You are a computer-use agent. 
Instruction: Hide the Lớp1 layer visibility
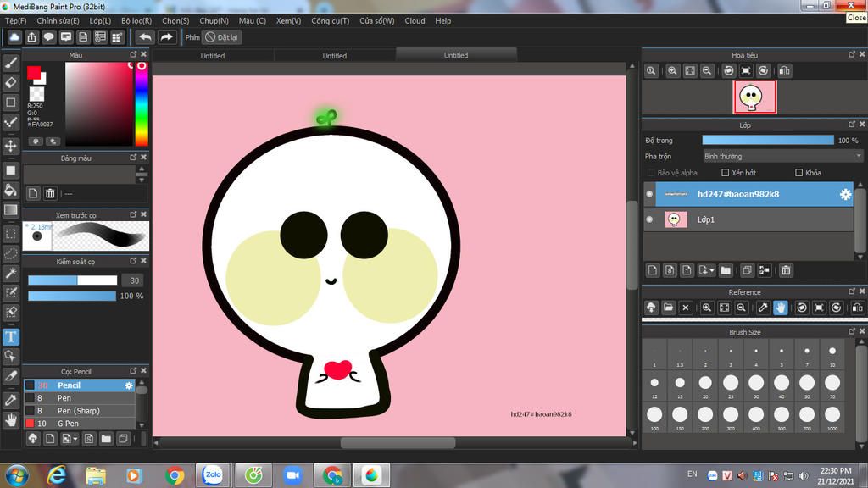pyautogui.click(x=650, y=219)
